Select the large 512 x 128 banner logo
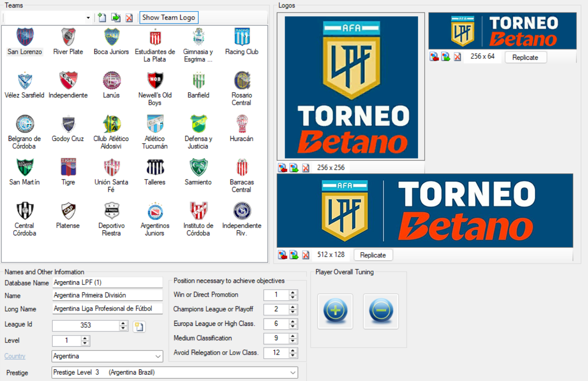This screenshot has width=588, height=381. point(425,211)
